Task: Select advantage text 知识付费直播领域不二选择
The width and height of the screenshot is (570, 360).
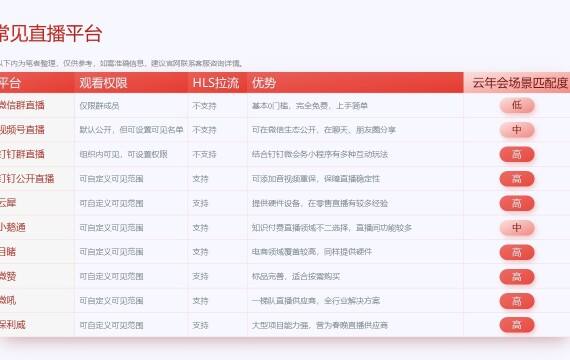Action: 301,228
